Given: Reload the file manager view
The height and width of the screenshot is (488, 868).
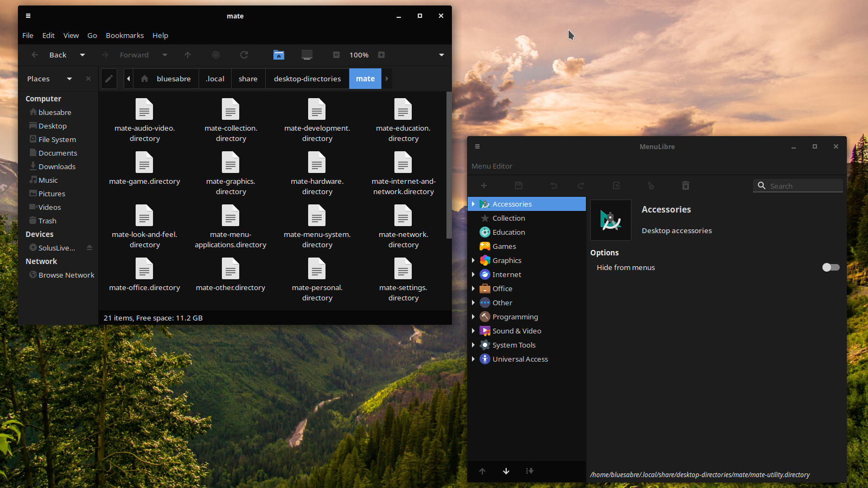Looking at the screenshot, I should (x=244, y=55).
